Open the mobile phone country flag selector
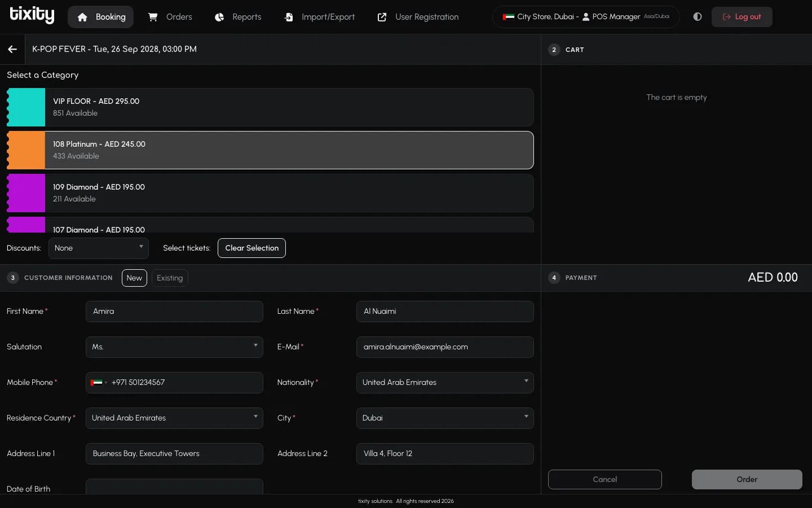This screenshot has height=508, width=812. (99, 383)
